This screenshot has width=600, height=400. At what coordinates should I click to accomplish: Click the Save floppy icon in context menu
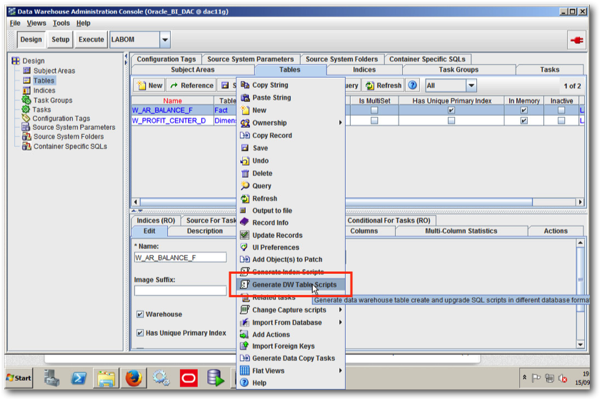pyautogui.click(x=245, y=148)
